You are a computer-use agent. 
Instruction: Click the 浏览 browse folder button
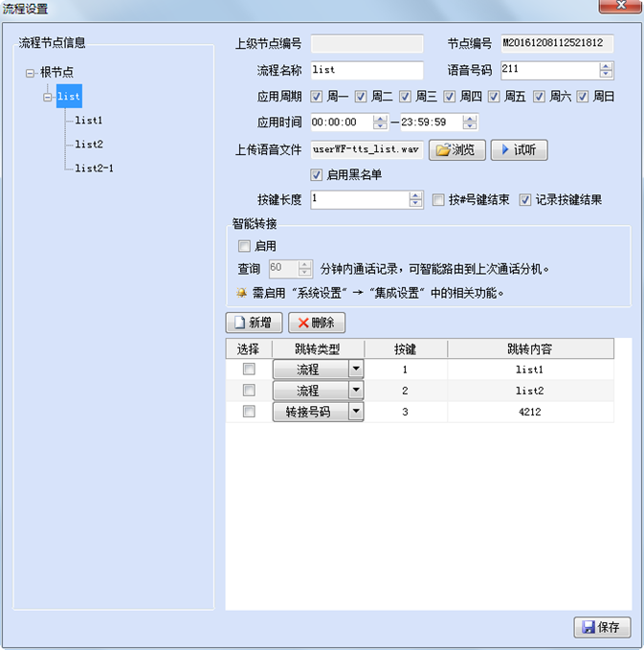(x=456, y=150)
